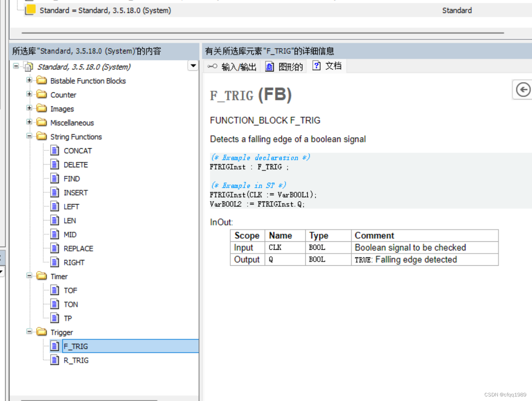Viewport: 532px width, 401px height.
Task: Click the MID document icon
Action: click(x=55, y=235)
